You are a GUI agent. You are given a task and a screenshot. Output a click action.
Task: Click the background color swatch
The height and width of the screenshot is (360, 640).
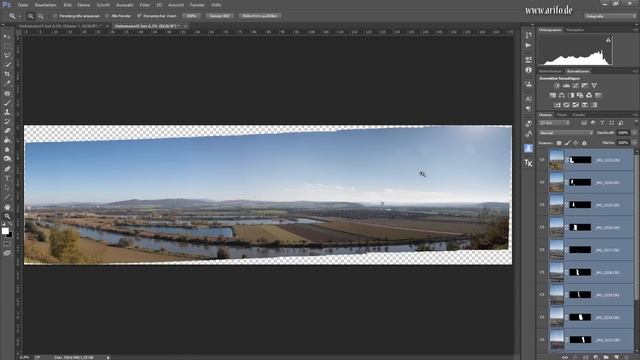(10, 235)
